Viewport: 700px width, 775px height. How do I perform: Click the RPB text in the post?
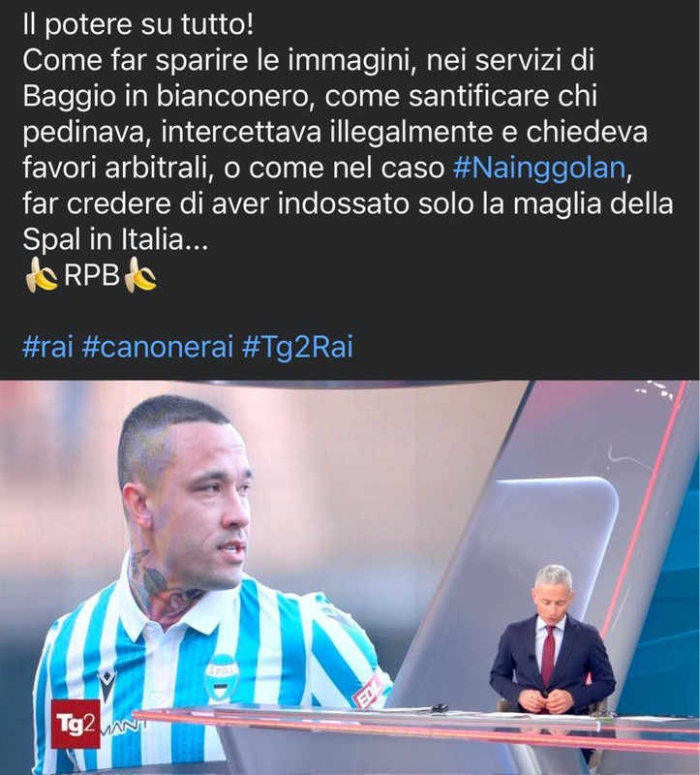coord(92,275)
